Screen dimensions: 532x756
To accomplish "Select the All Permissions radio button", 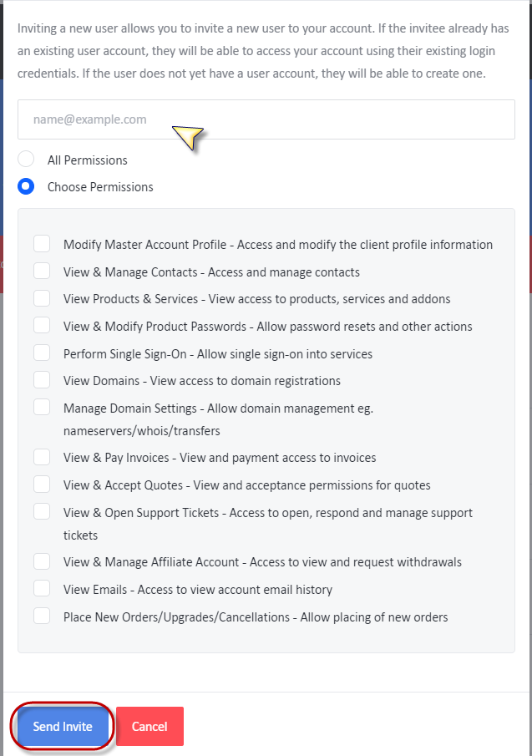I will click(26, 159).
